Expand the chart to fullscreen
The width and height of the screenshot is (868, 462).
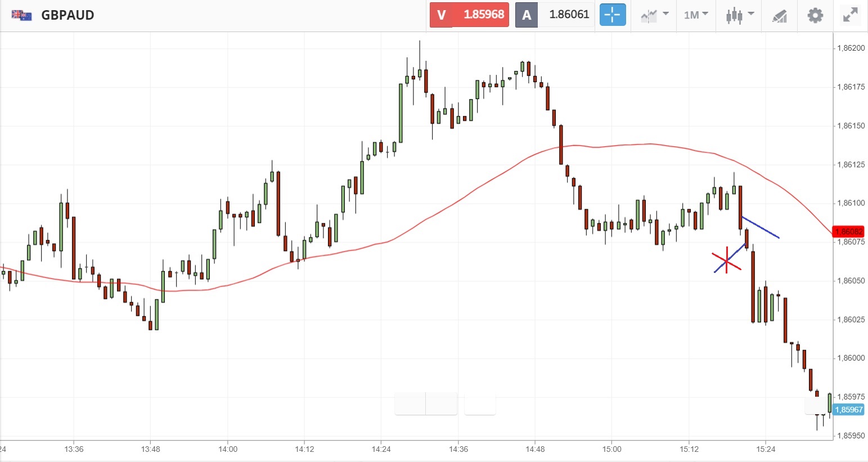(851, 15)
